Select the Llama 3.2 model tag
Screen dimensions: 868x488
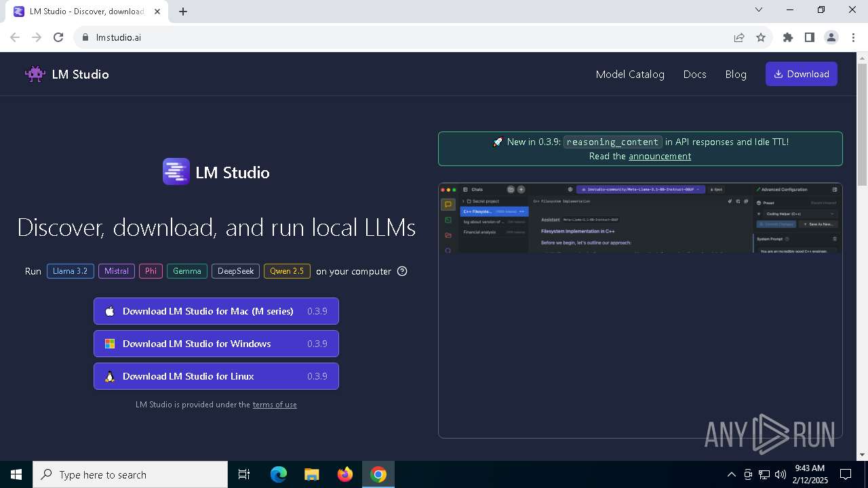(x=70, y=271)
